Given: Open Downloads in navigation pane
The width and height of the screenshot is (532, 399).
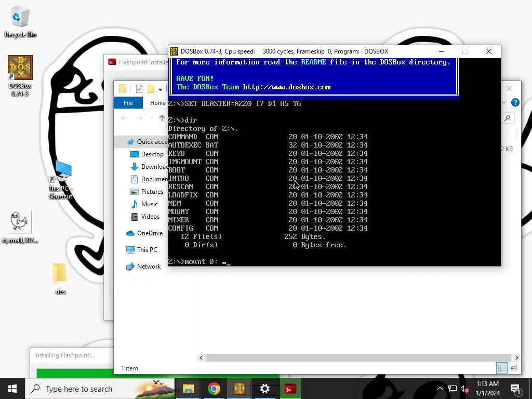Looking at the screenshot, I should coord(149,167).
